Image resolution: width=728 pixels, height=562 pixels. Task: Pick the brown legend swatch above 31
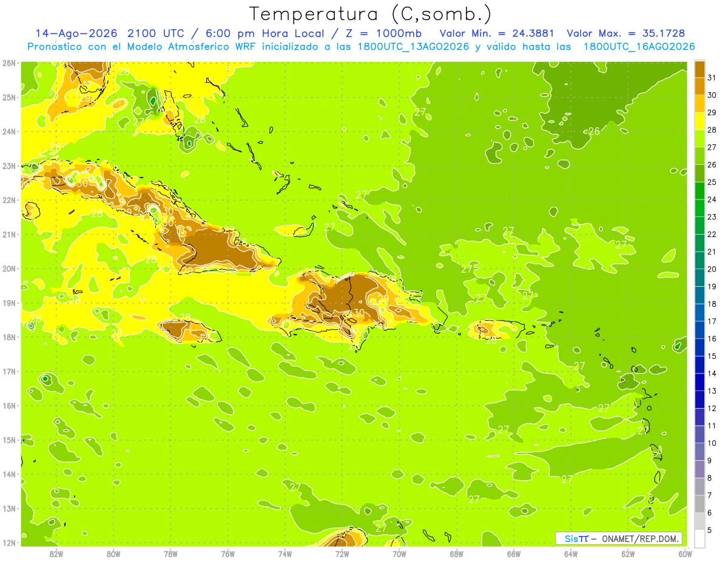699,69
